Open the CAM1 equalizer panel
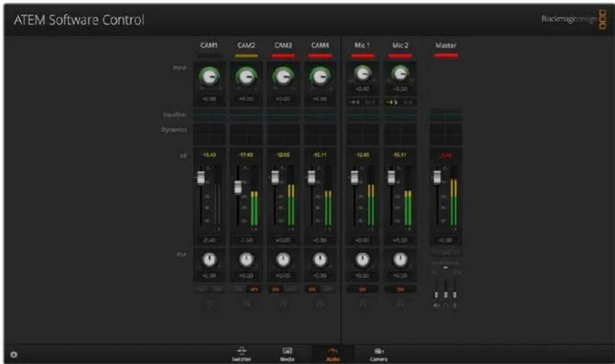 (x=209, y=116)
